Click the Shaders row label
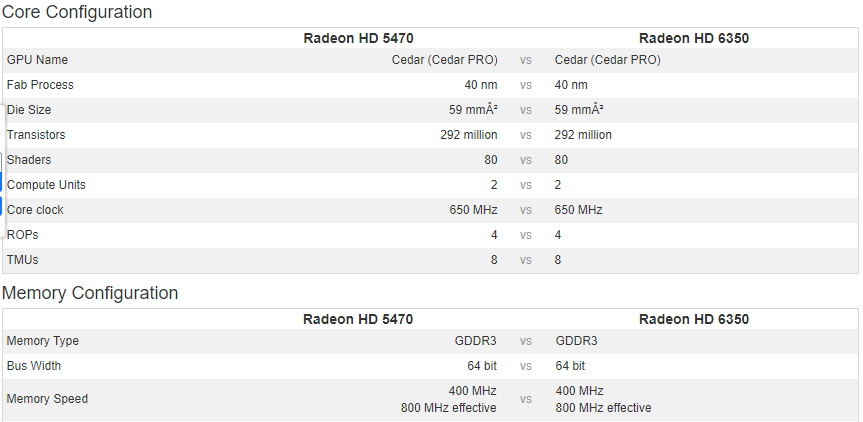 (29, 160)
